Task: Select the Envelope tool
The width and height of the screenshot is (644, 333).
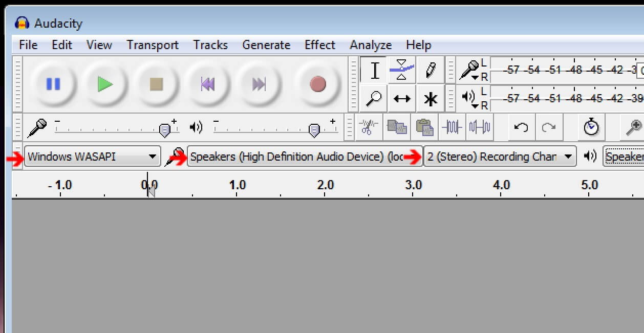Action: click(x=402, y=70)
